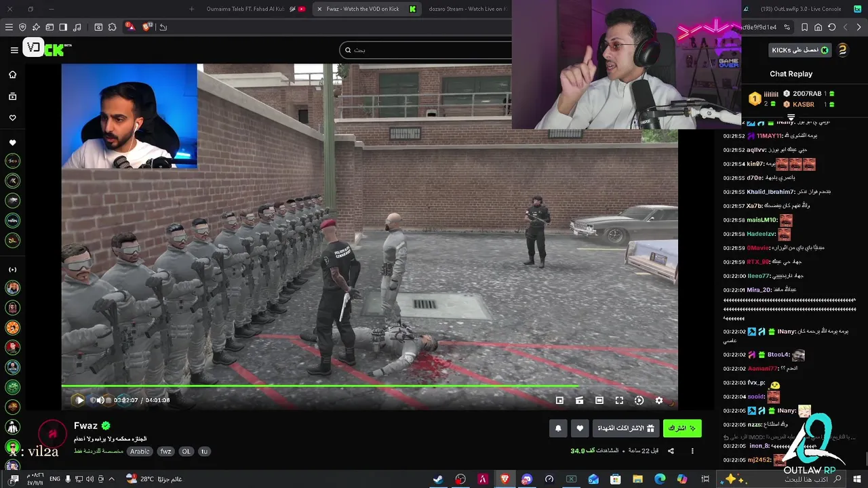Reload the page with refresh icon
The width and height of the screenshot is (868, 488).
click(831, 27)
